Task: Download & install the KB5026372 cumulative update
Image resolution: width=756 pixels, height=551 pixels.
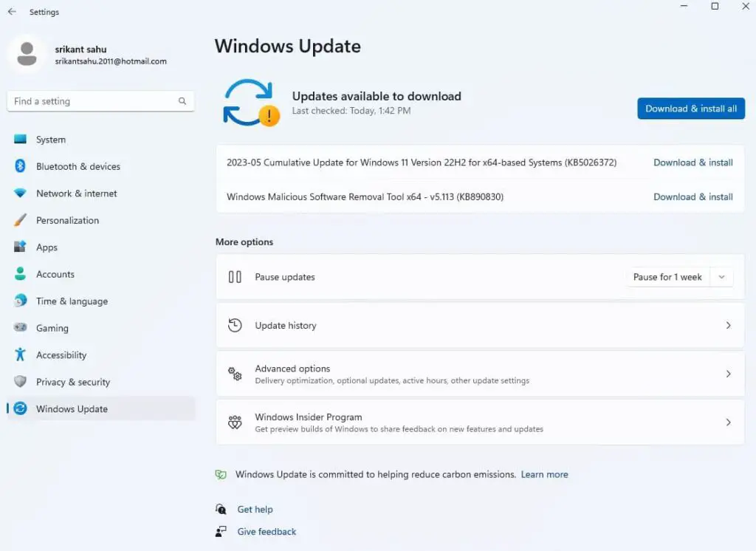Action: [693, 162]
